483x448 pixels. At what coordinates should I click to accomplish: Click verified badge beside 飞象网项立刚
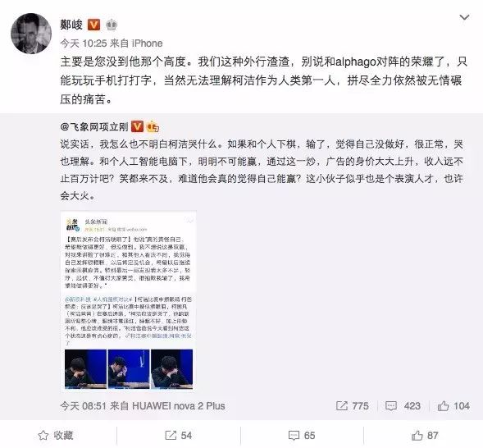click(138, 126)
